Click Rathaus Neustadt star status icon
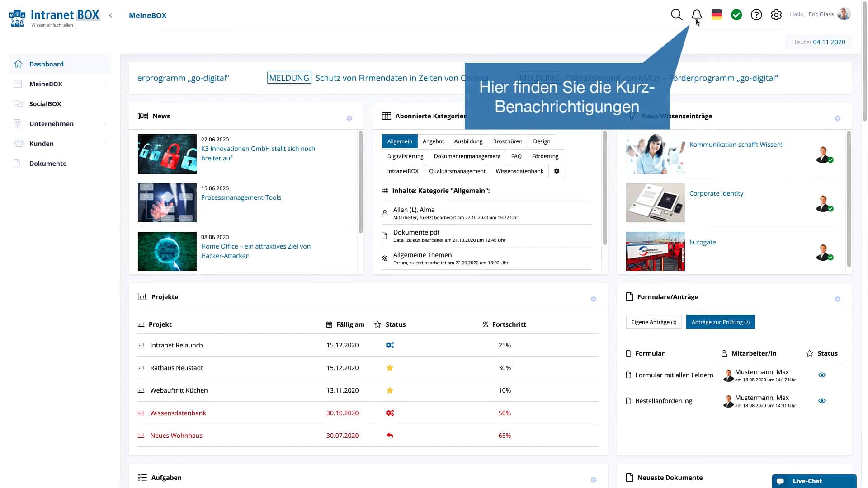 390,368
